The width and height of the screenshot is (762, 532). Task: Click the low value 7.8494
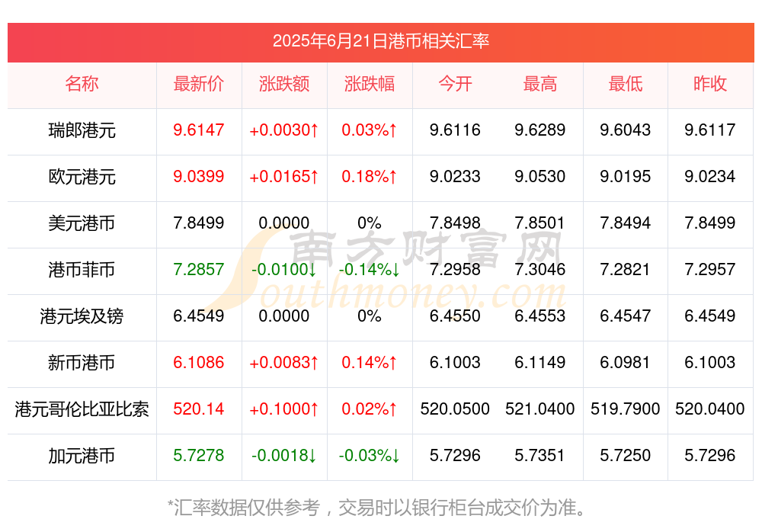click(x=626, y=223)
